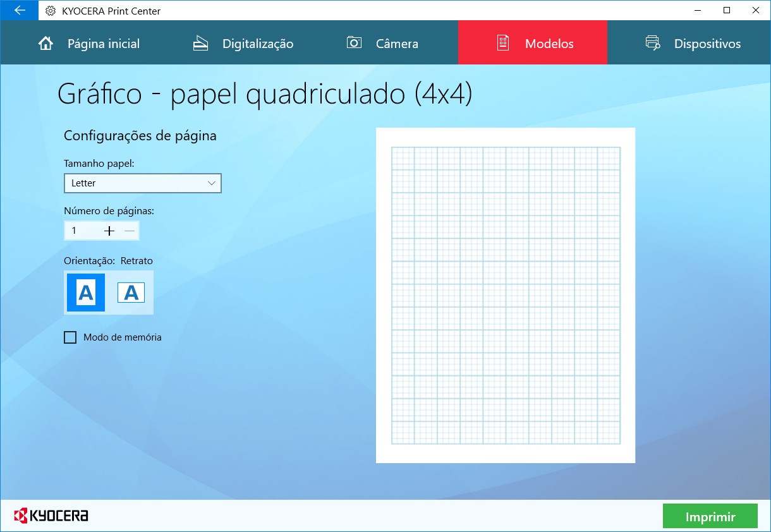The width and height of the screenshot is (771, 532).
Task: Click the Imprimir button
Action: click(x=710, y=516)
